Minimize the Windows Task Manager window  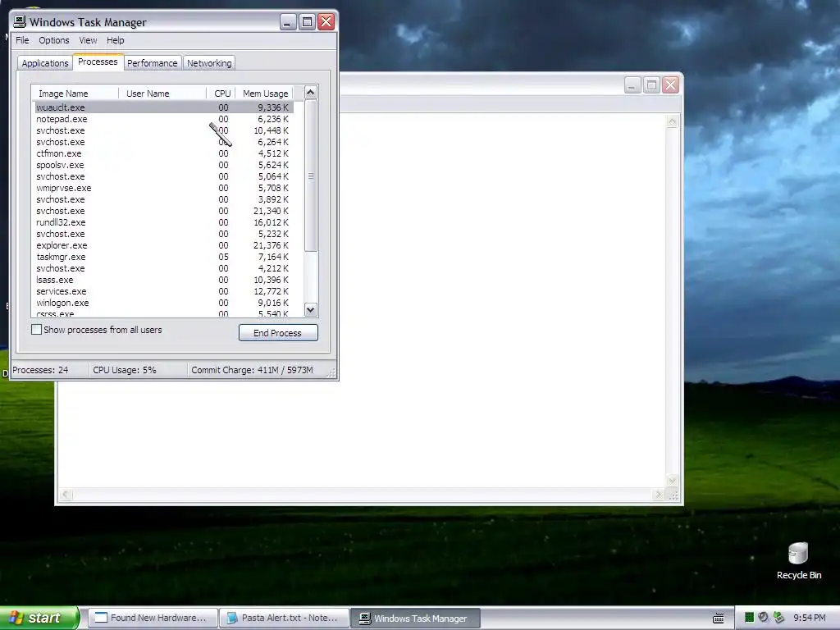pyautogui.click(x=288, y=22)
